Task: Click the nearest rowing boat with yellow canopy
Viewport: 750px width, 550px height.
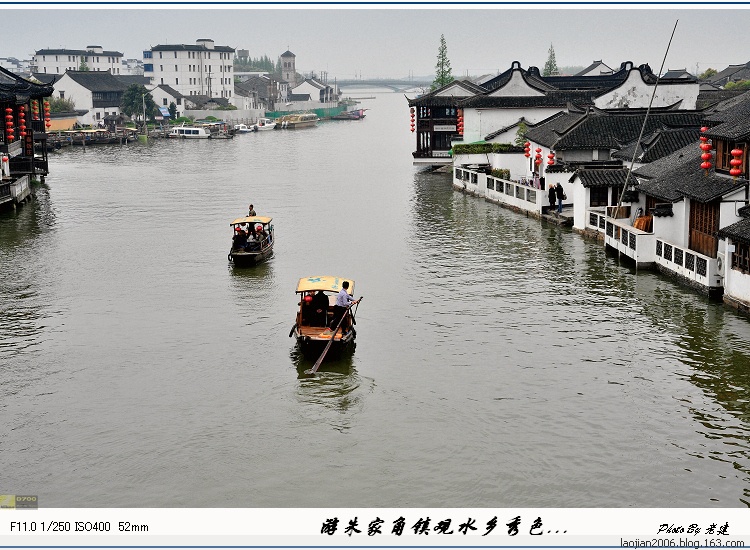Action: [325, 318]
